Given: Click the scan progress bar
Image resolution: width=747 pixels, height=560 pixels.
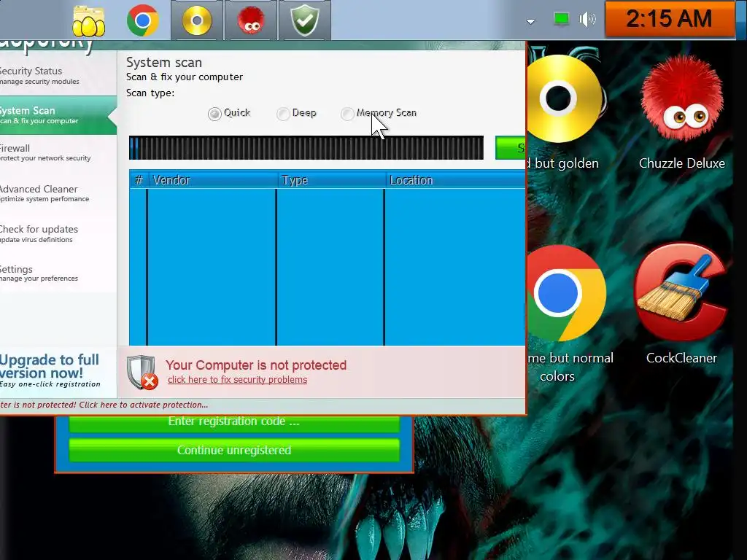Looking at the screenshot, I should (306, 147).
